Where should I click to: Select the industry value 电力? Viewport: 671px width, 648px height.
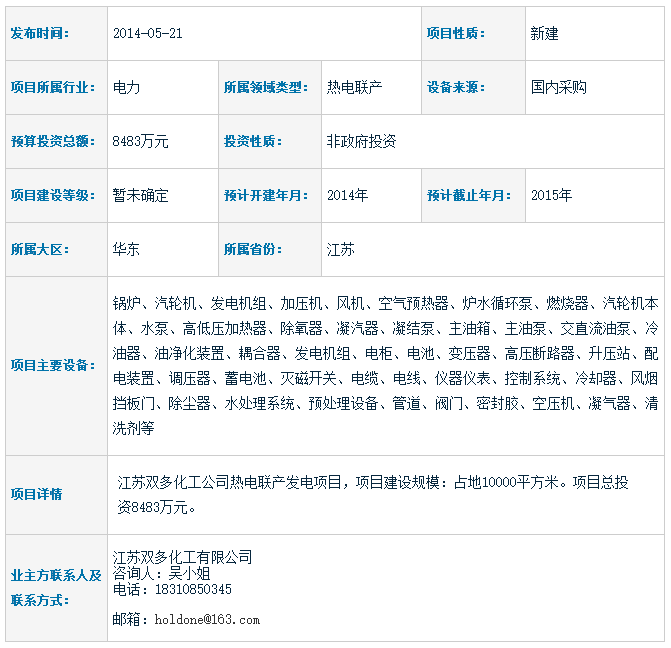[x=126, y=87]
